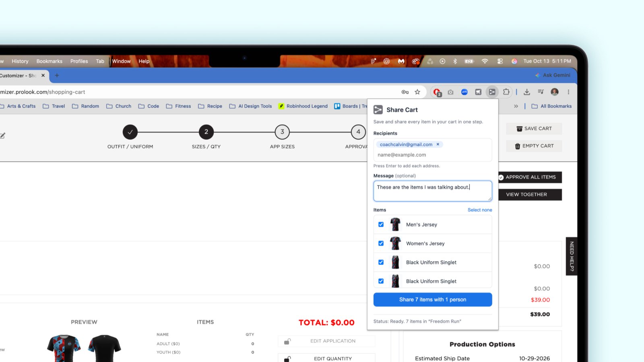Close the Customizer browser tab
This screenshot has width=644, height=362.
(43, 76)
